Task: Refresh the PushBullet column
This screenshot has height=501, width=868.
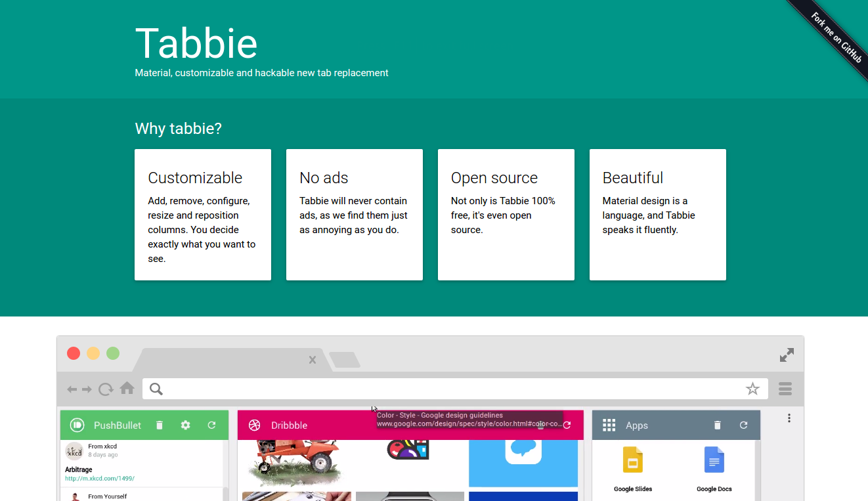Action: (211, 425)
